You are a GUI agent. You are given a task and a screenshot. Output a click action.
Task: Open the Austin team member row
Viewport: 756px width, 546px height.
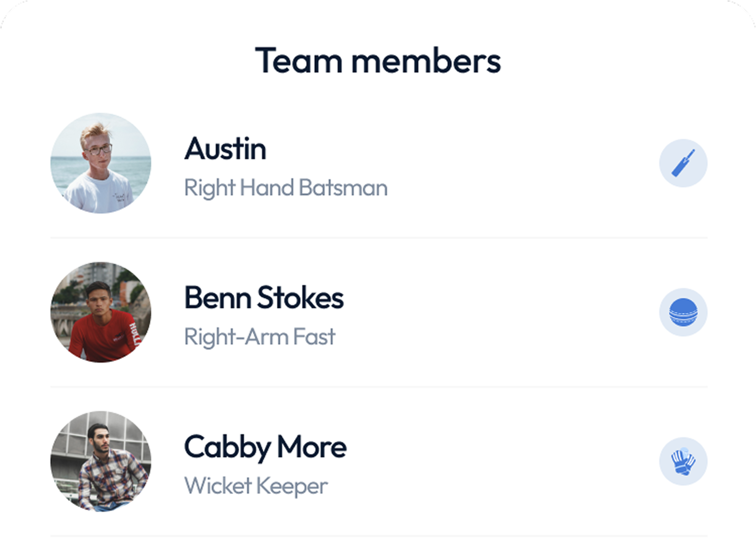click(379, 163)
